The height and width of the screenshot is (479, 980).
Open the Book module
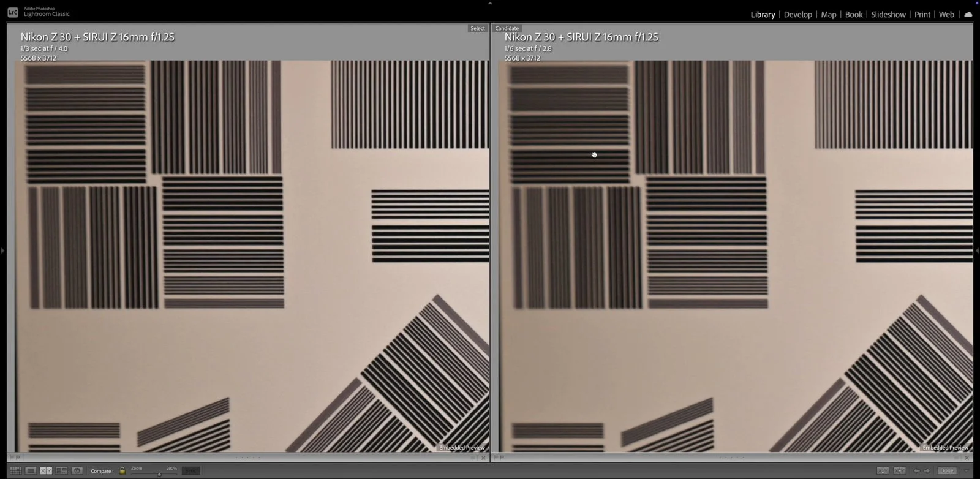click(x=854, y=15)
